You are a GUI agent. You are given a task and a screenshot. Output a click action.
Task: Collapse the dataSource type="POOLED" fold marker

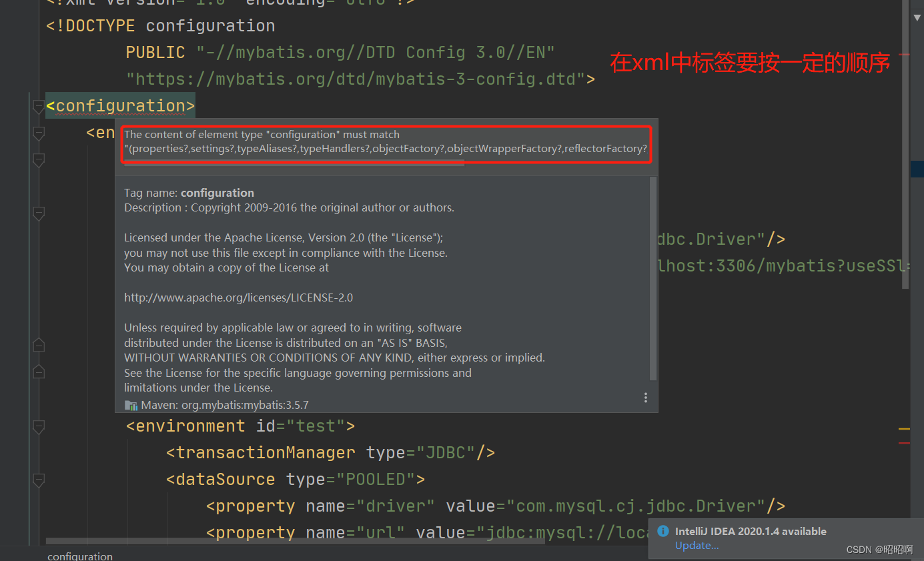[x=38, y=480]
